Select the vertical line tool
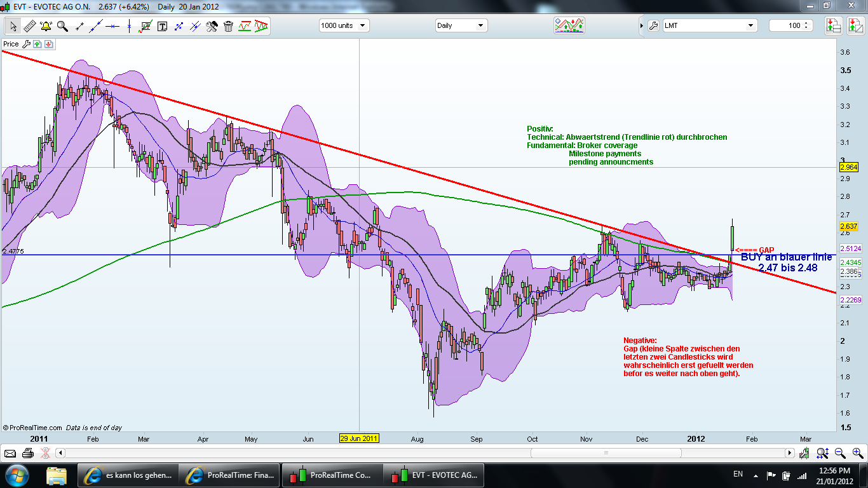 pyautogui.click(x=129, y=26)
